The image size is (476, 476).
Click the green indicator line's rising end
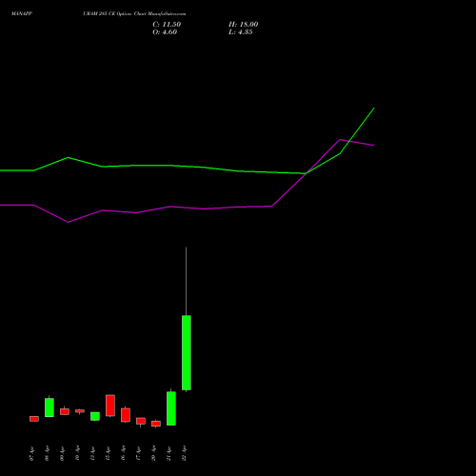click(x=374, y=109)
